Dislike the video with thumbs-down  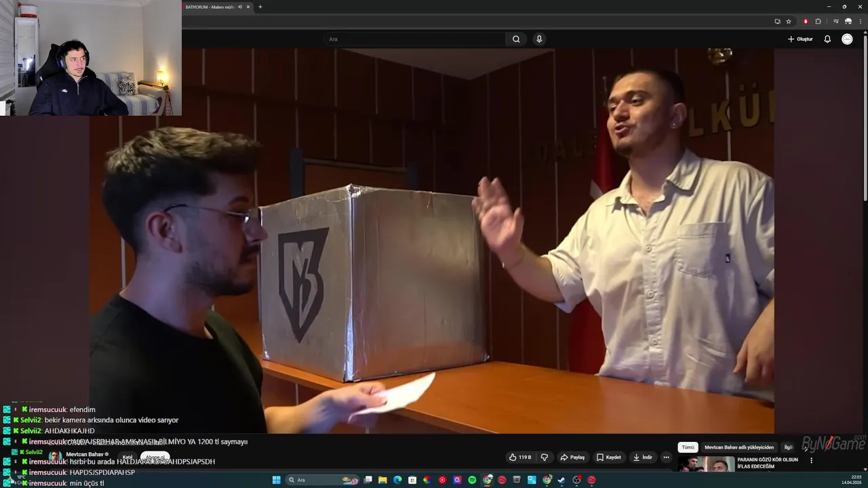point(544,457)
